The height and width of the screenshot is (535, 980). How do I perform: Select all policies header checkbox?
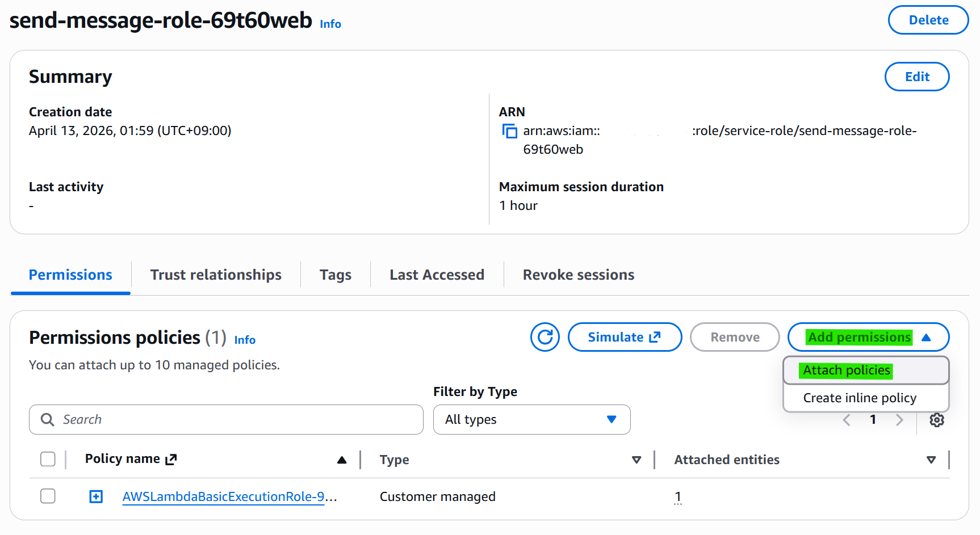(x=48, y=459)
